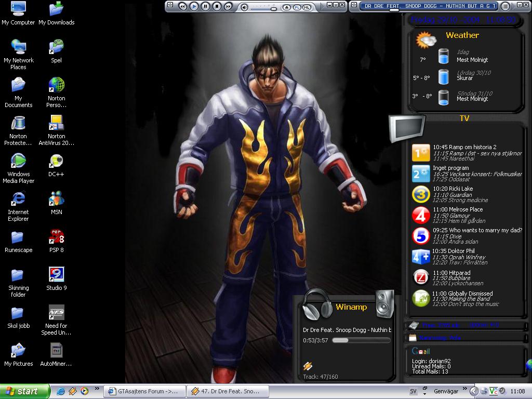The image size is (532, 399).
Task: Toggle the PL playlist button
Action: (x=297, y=7)
